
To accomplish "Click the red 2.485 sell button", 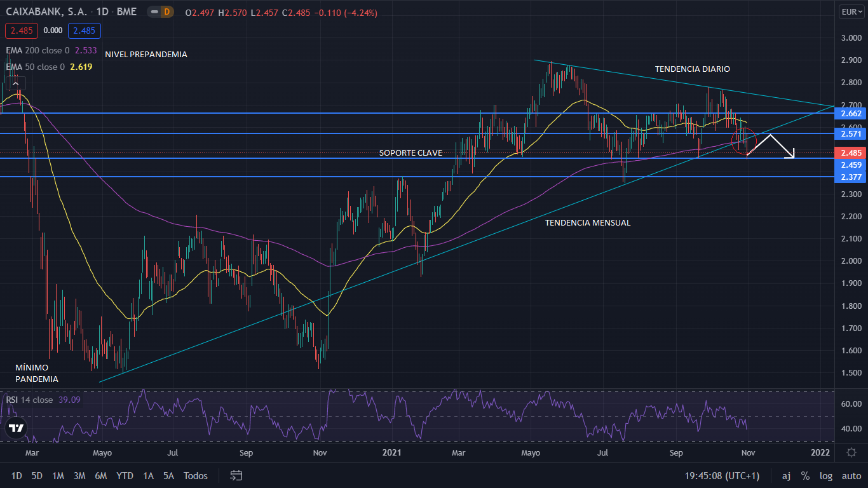I will click(x=22, y=30).
